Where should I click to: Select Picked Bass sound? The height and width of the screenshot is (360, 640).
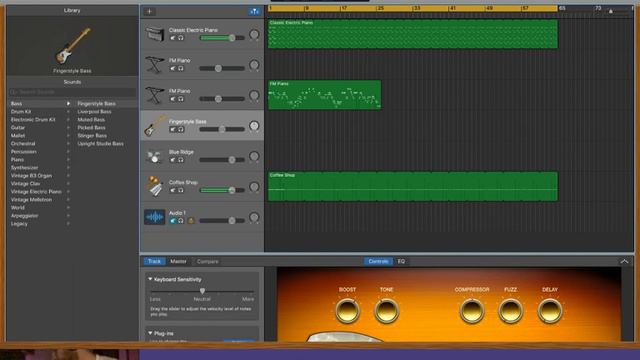(91, 128)
